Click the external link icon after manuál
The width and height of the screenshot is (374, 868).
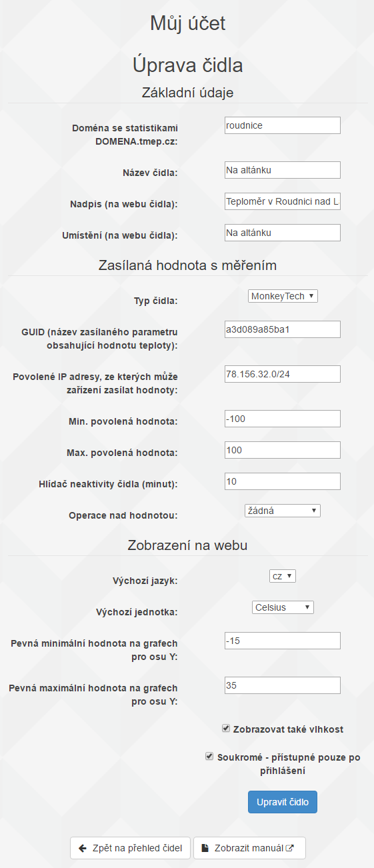[x=289, y=849]
